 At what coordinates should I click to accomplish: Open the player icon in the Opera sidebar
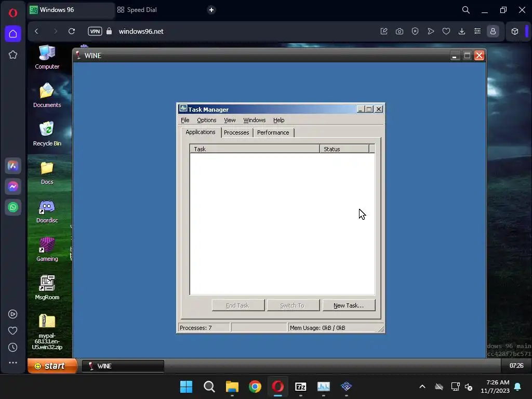[x=13, y=314]
